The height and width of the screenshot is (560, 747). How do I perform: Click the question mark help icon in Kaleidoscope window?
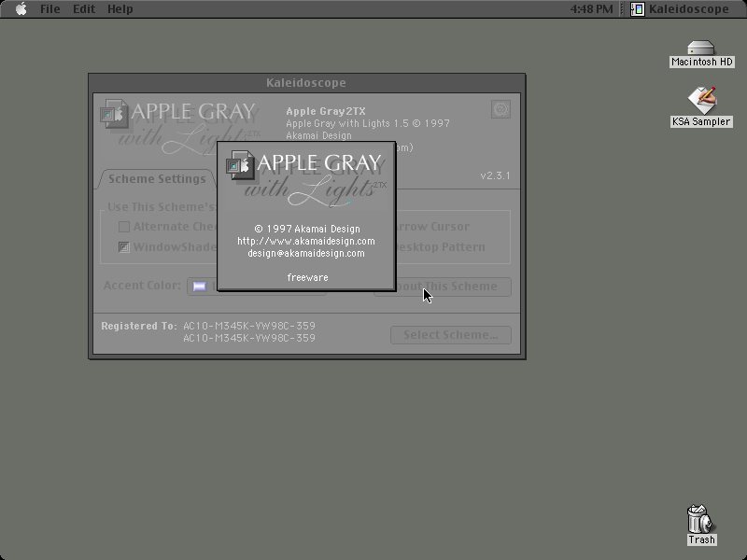coord(500,109)
